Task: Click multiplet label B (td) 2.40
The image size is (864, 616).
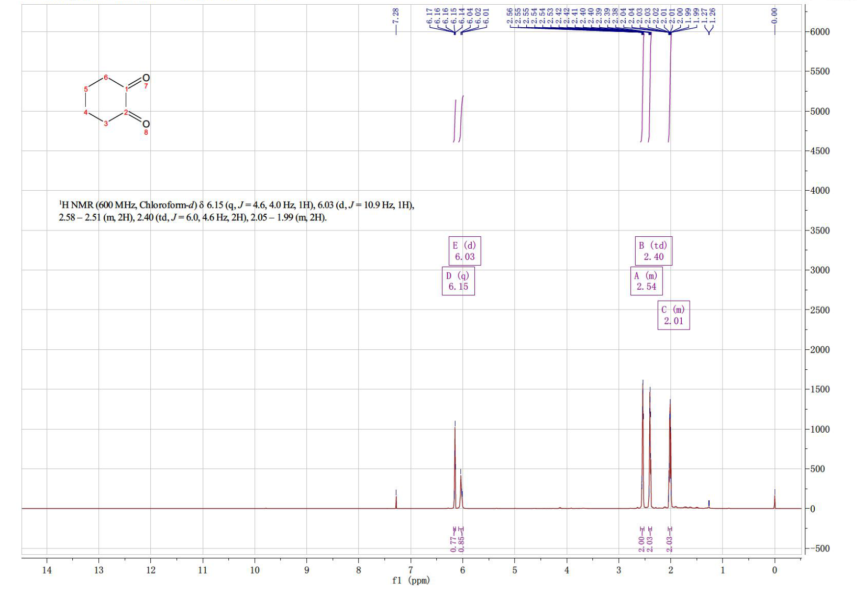Action: click(x=653, y=251)
